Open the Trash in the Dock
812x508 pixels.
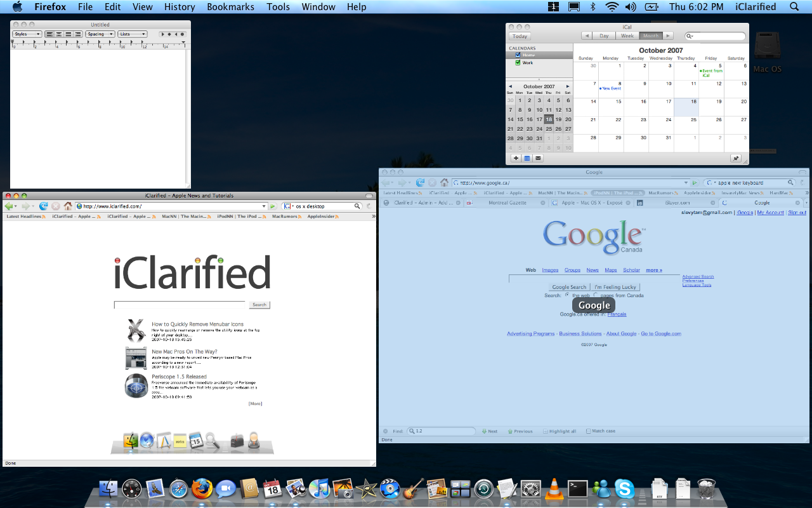[706, 489]
